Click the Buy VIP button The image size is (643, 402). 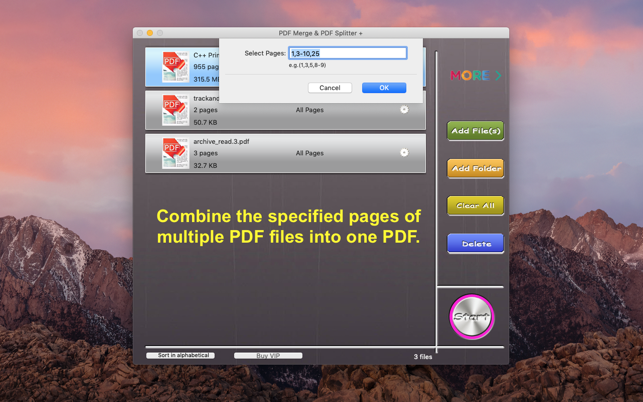[268, 356]
